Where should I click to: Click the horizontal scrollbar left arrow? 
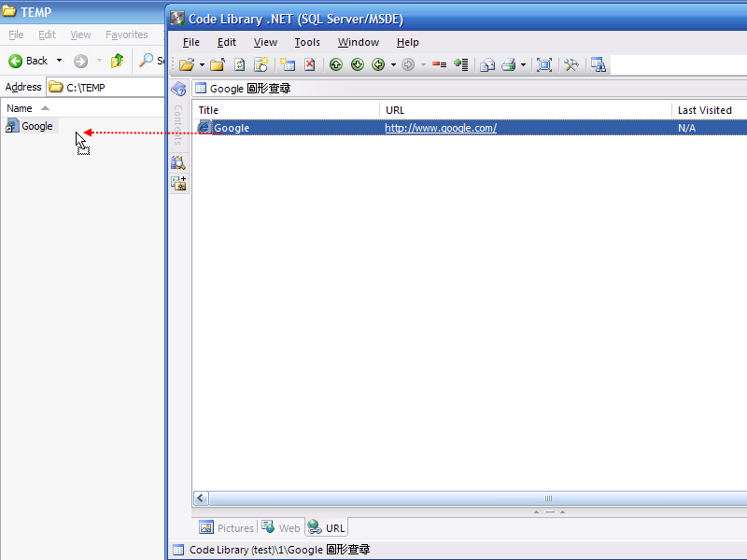tap(201, 498)
